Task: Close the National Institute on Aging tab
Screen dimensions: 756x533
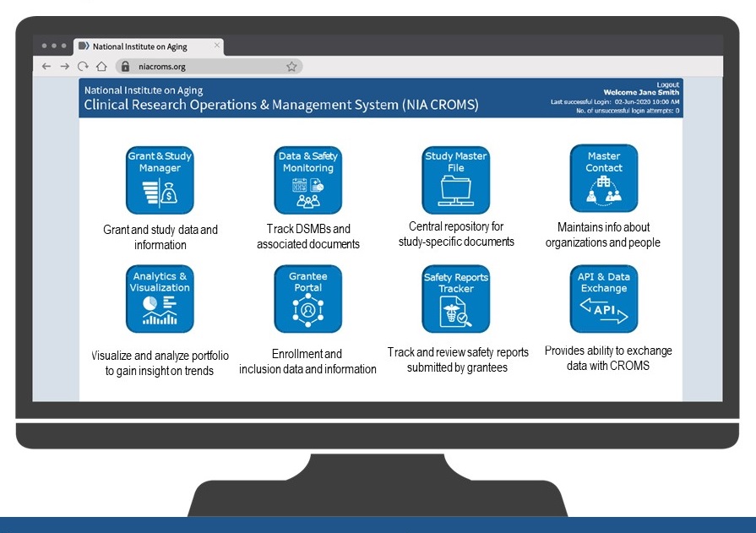Action: (217, 46)
